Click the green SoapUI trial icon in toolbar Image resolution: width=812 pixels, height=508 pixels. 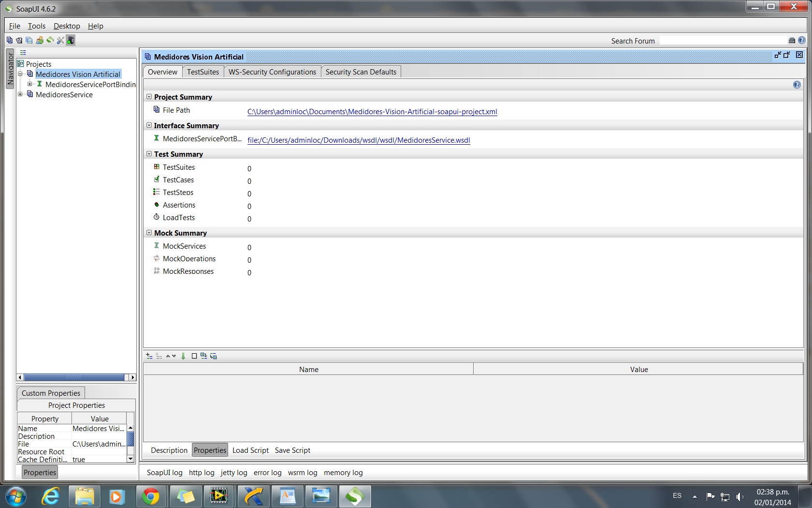click(50, 40)
